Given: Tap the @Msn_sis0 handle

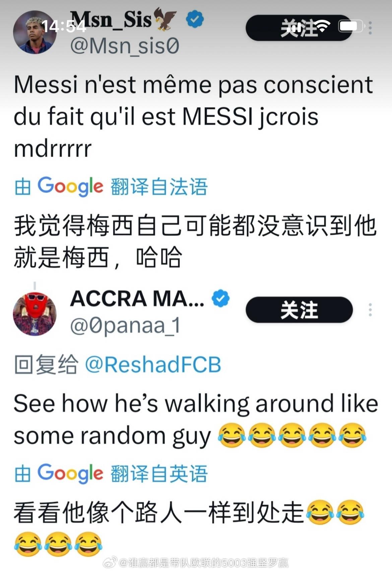Looking at the screenshot, I should (x=125, y=46).
